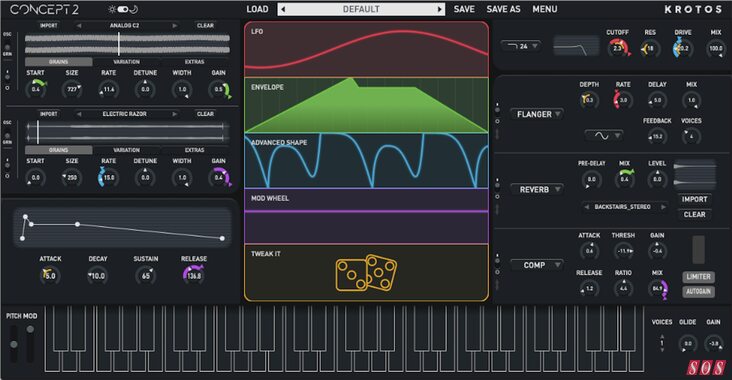Click the reverb MIX knob
Image resolution: width=732 pixels, height=380 pixels.
625,179
